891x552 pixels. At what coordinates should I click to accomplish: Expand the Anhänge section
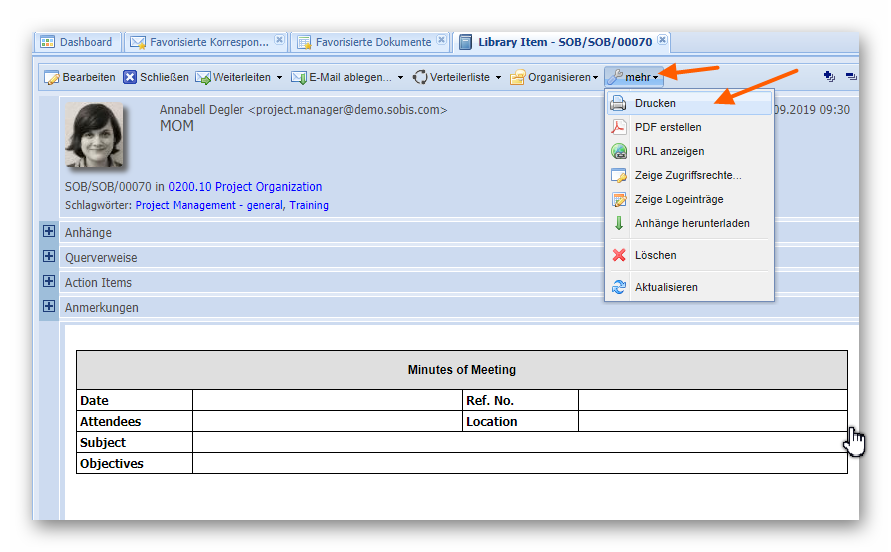48,232
